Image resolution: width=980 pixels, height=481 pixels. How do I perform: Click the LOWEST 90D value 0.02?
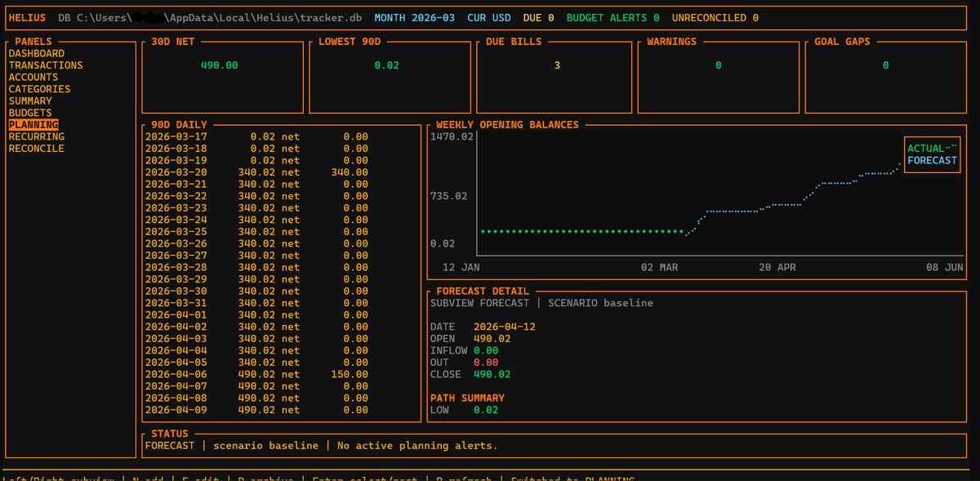[x=387, y=65]
